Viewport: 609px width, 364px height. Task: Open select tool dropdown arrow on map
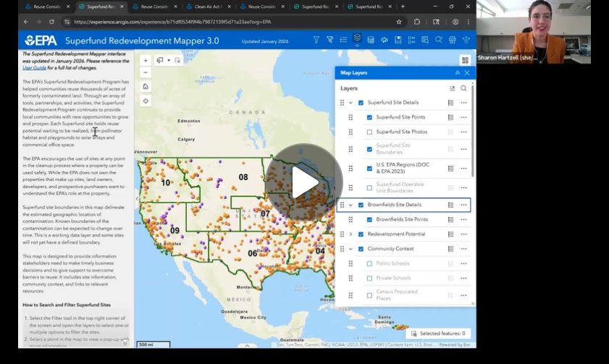[x=169, y=61]
